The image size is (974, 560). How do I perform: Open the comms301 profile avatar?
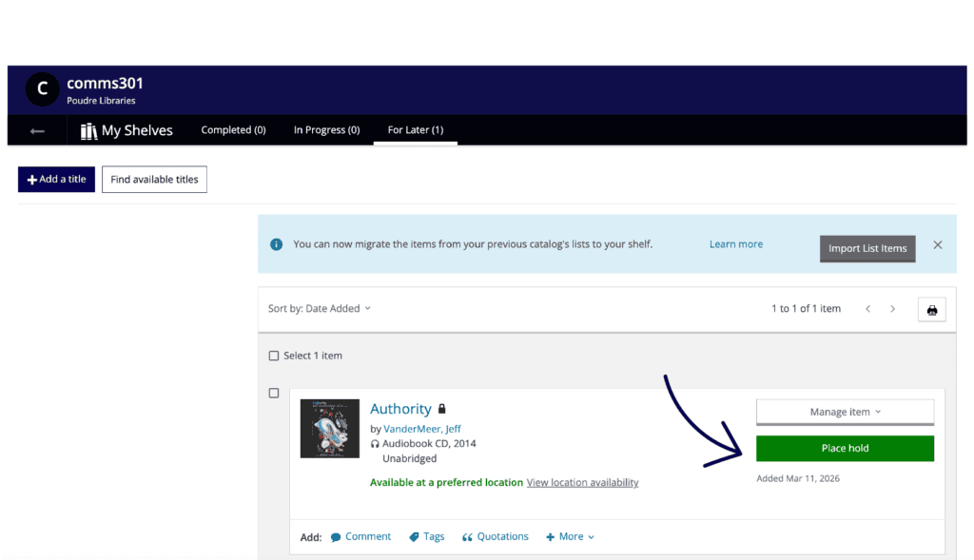coord(41,88)
